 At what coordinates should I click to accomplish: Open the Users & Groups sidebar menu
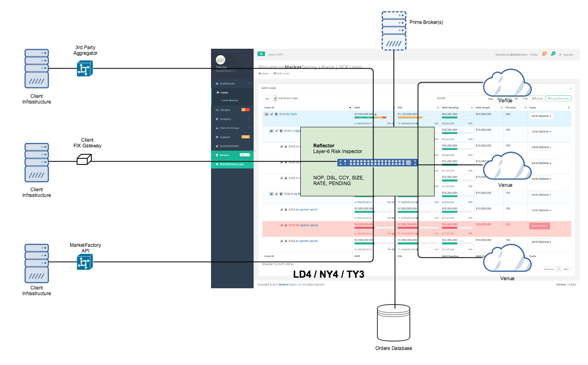(232, 128)
